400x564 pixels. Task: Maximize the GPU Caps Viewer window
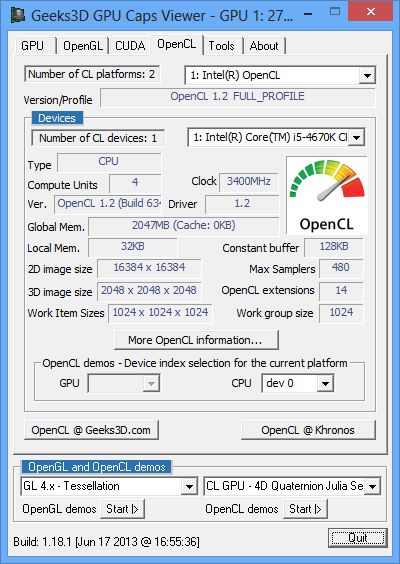335,12
